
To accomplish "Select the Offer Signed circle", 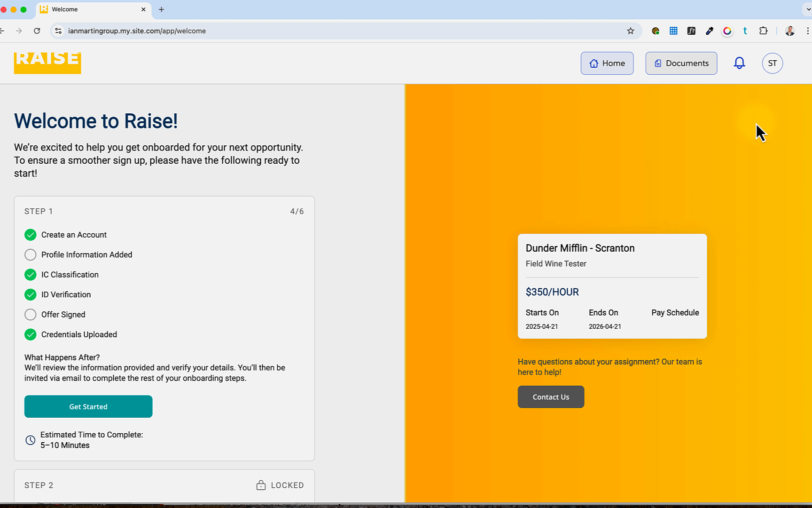I will [x=31, y=314].
